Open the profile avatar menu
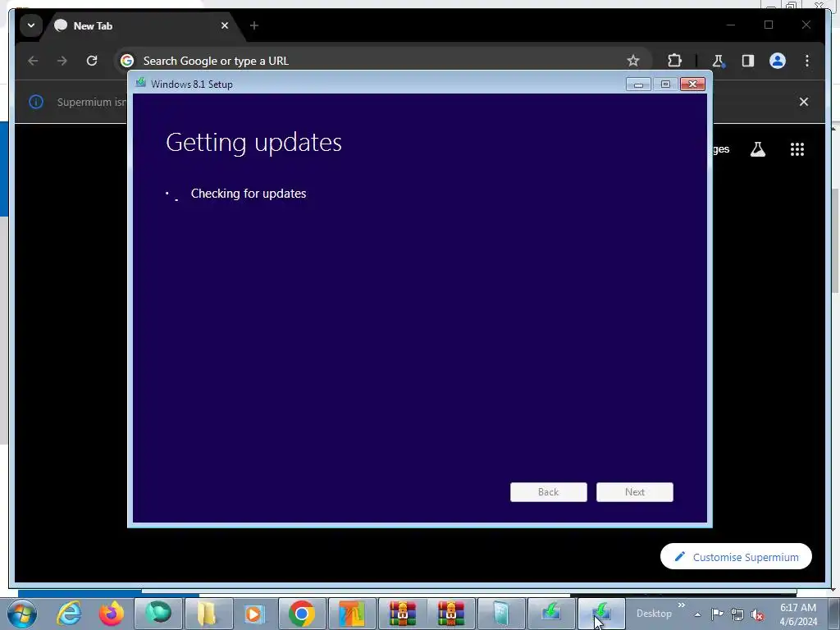 pos(778,61)
